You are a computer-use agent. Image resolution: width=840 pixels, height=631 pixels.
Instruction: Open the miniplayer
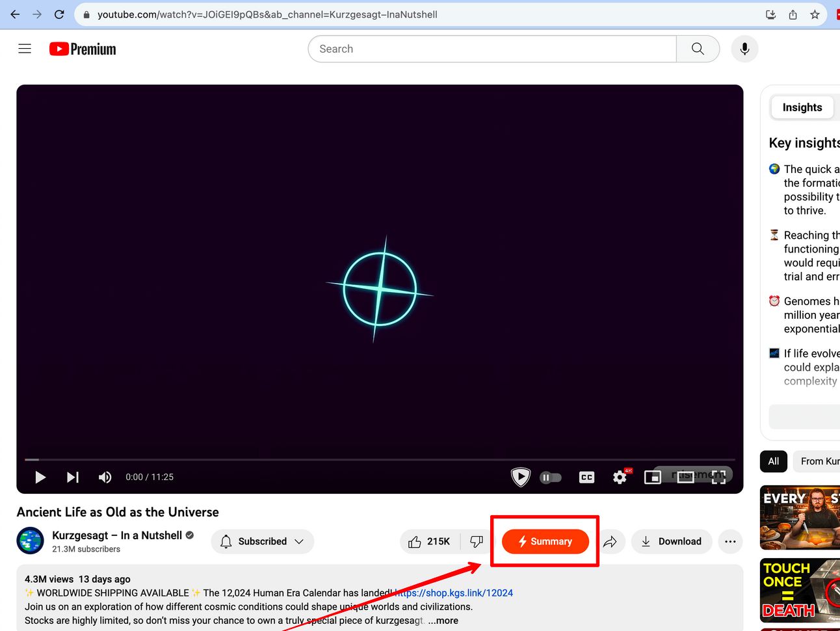[x=652, y=477]
